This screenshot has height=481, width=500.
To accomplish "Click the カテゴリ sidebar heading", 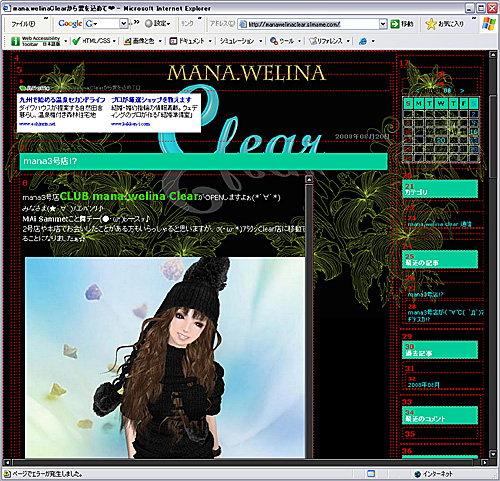I will click(x=440, y=189).
